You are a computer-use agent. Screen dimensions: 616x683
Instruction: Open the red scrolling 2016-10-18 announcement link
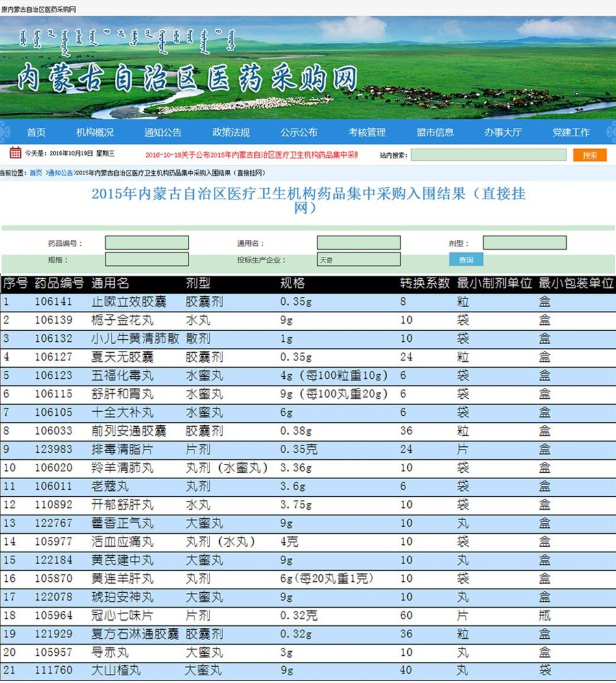point(252,155)
